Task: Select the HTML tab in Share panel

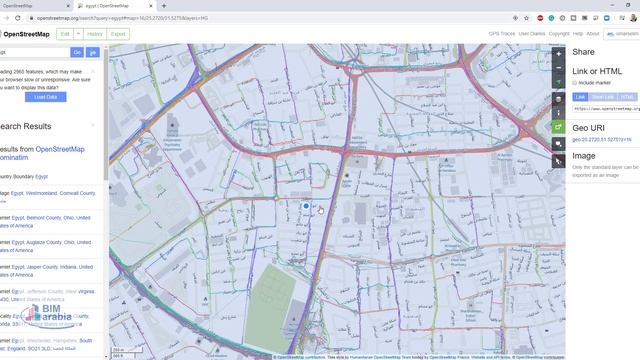Action: pyautogui.click(x=627, y=97)
